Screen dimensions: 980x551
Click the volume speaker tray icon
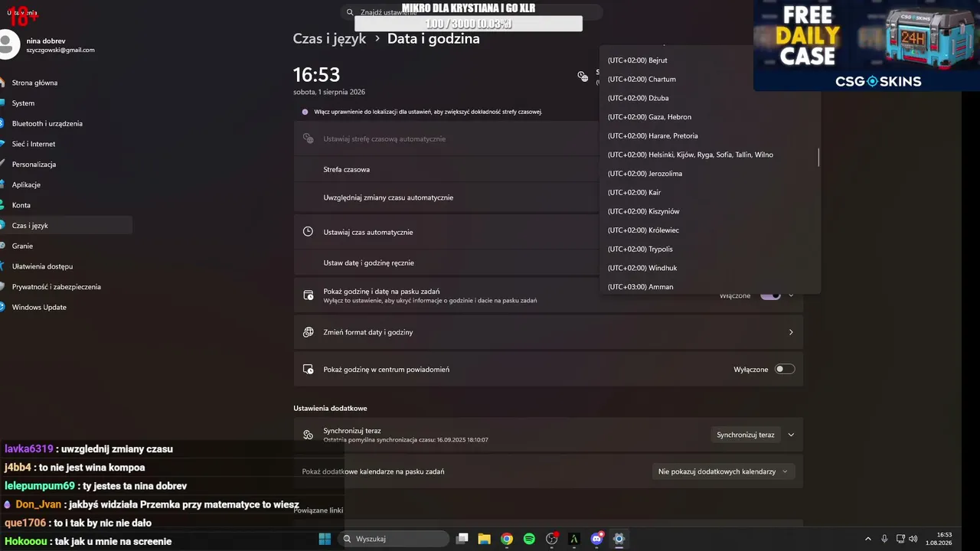pos(913,539)
